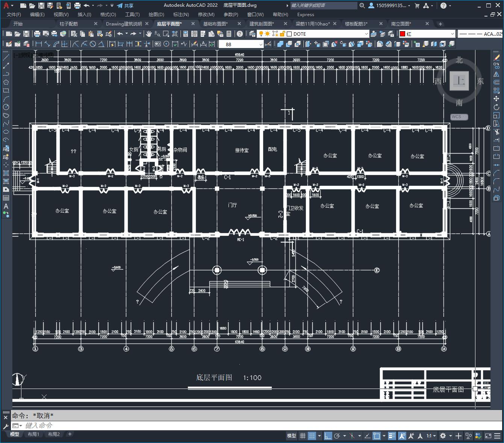
Task: Select the Line draw tool in left toolbar
Action: pyautogui.click(x=6, y=57)
